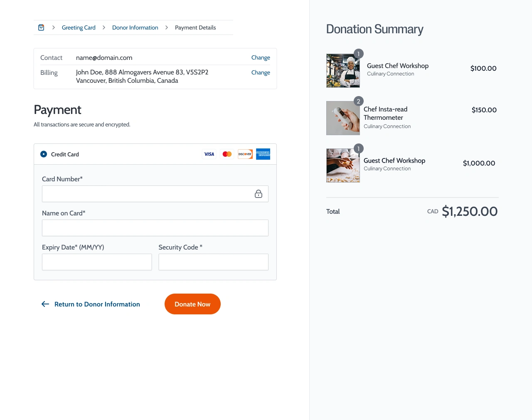532x420 pixels.
Task: Click the left arrow beside Return to Donor Information
Action: [45, 304]
